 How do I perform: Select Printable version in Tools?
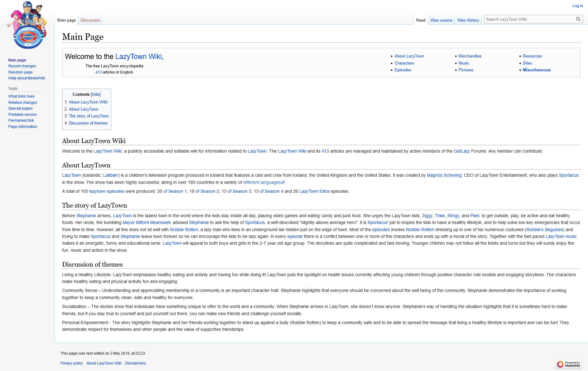(x=22, y=115)
